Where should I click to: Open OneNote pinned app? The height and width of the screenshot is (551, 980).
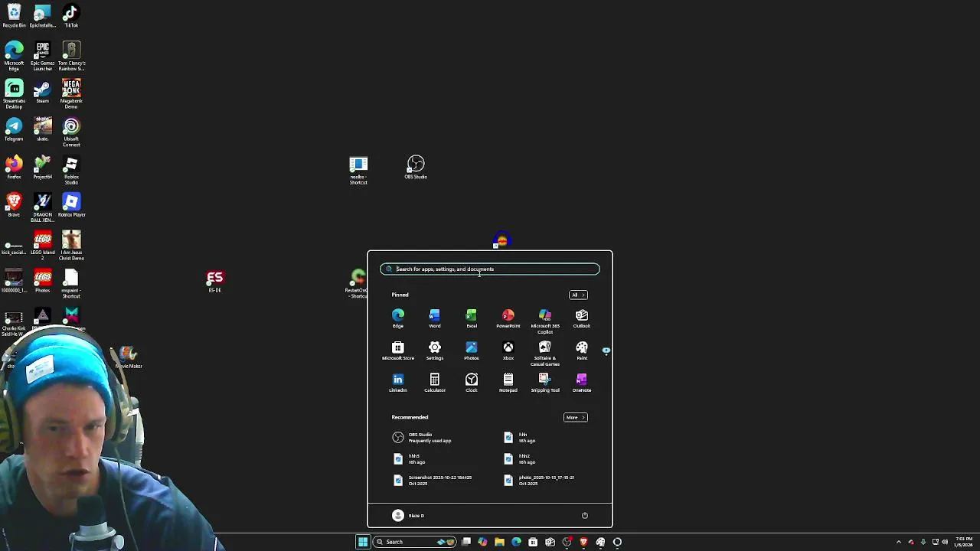point(582,383)
